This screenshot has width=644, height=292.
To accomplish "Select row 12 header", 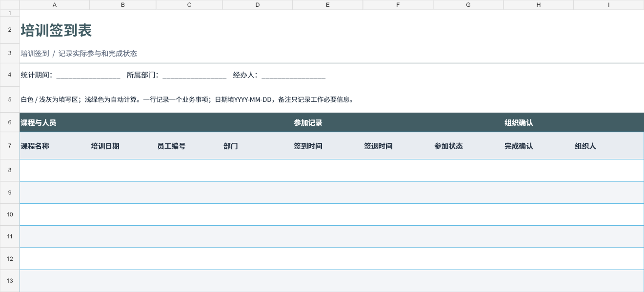I will coord(10,258).
